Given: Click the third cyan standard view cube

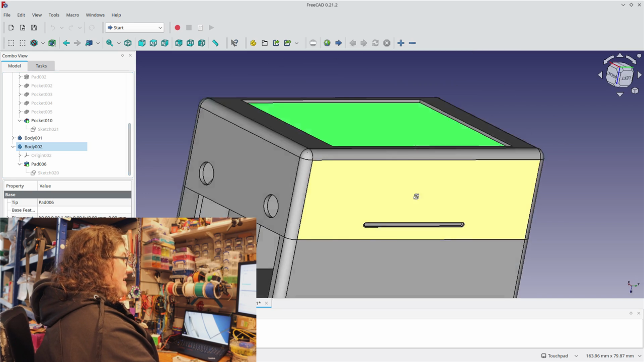Looking at the screenshot, I should [x=165, y=43].
